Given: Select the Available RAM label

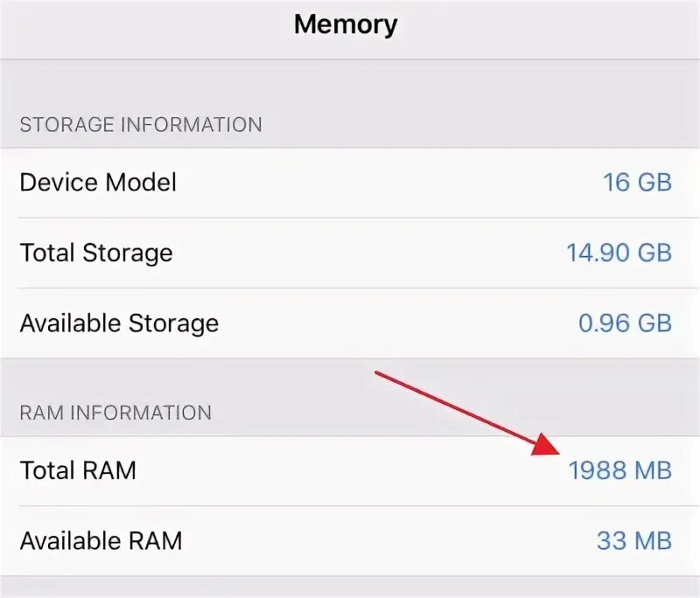Looking at the screenshot, I should click(101, 540).
